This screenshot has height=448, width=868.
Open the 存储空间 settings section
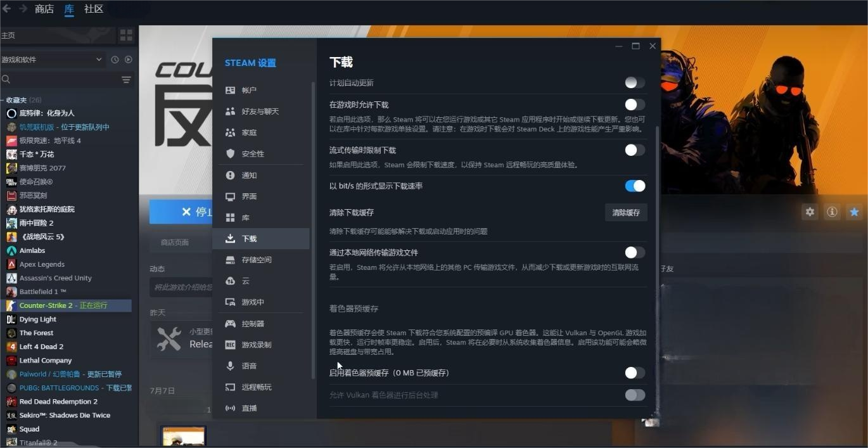pos(256,260)
